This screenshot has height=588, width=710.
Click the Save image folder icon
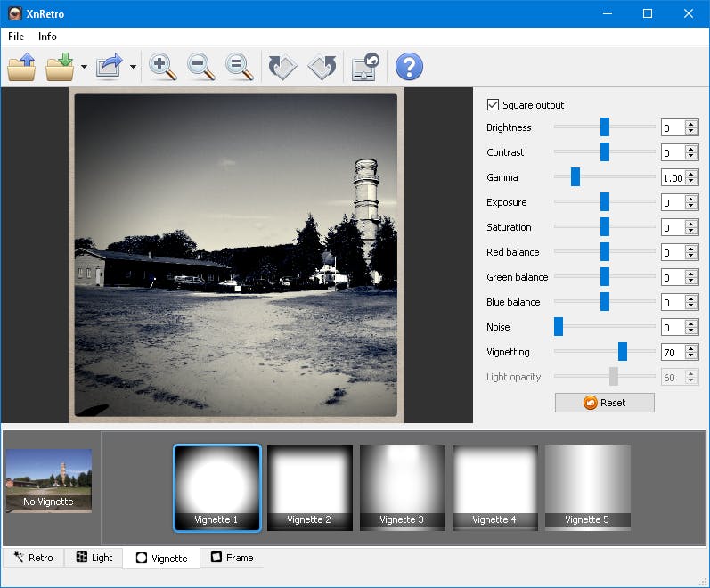tap(61, 67)
